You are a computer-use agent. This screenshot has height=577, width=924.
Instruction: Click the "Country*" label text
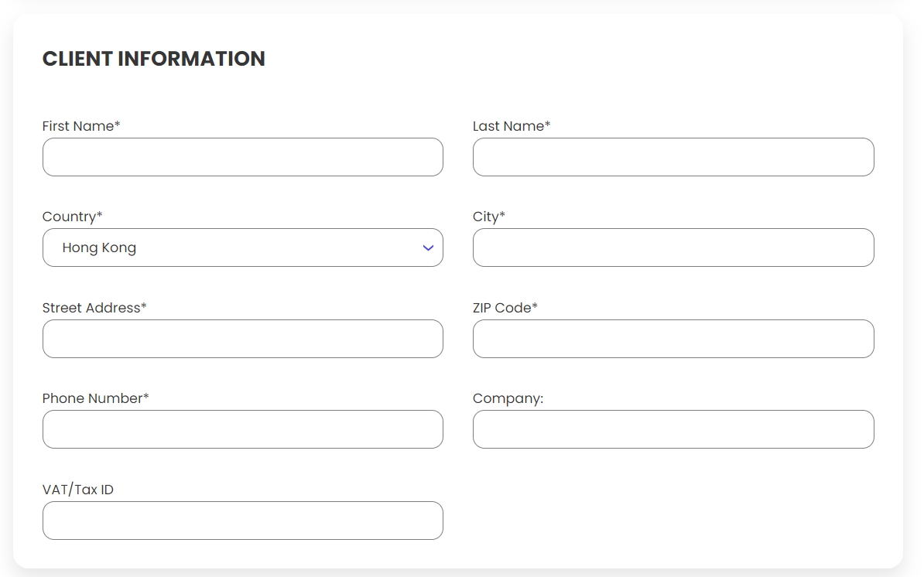[x=72, y=217]
